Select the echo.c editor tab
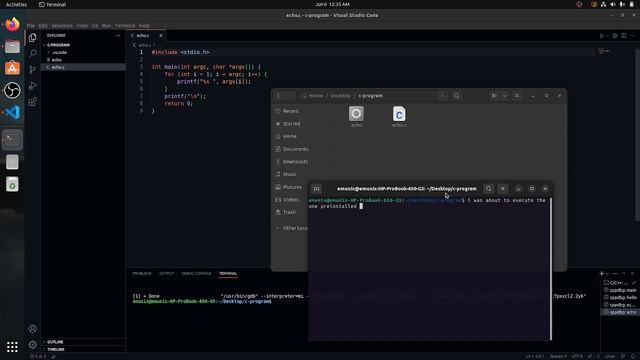This screenshot has width=640, height=360. pyautogui.click(x=143, y=36)
